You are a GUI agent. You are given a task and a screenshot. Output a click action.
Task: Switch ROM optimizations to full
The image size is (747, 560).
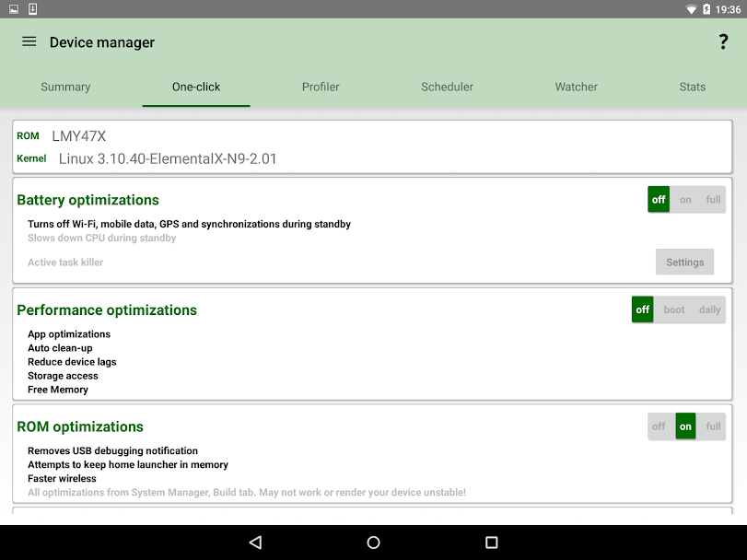coord(712,426)
